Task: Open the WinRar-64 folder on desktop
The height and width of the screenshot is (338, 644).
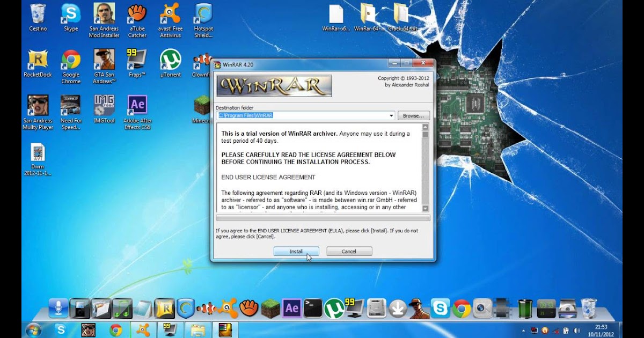Action: click(x=368, y=18)
